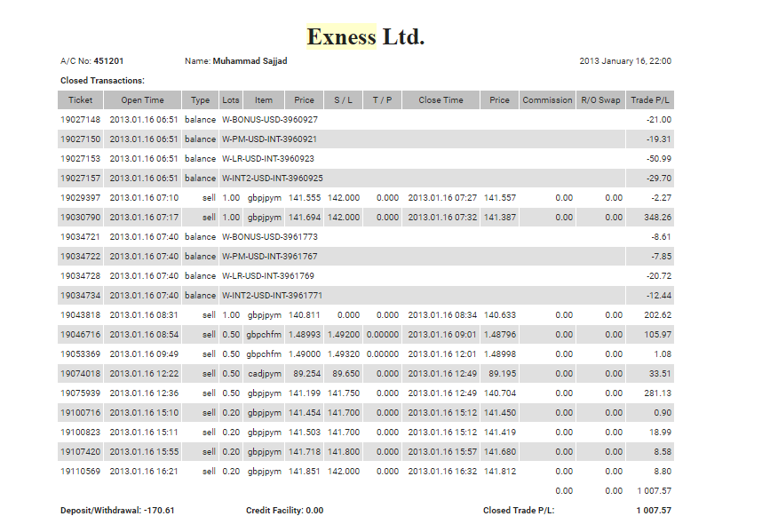Click the R/O Swap column header
The height and width of the screenshot is (532, 770).
point(600,99)
